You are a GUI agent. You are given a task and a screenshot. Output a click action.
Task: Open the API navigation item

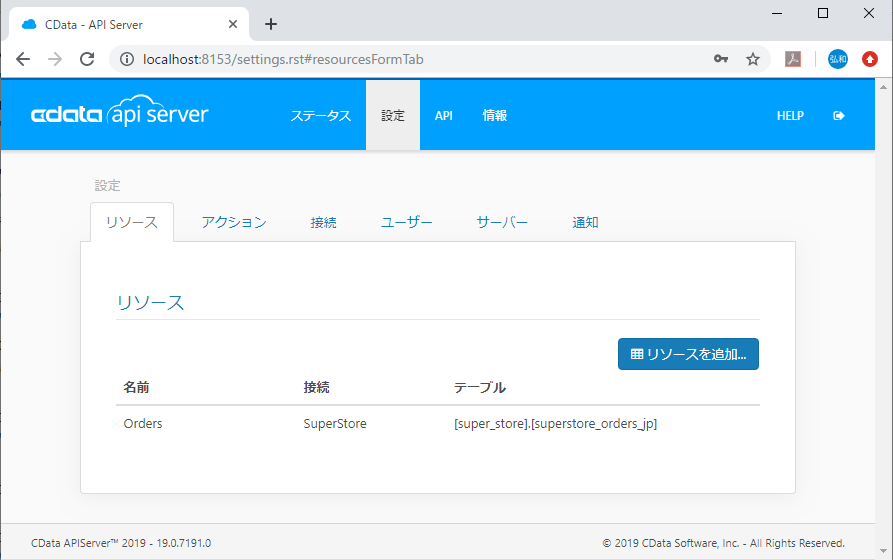point(444,116)
